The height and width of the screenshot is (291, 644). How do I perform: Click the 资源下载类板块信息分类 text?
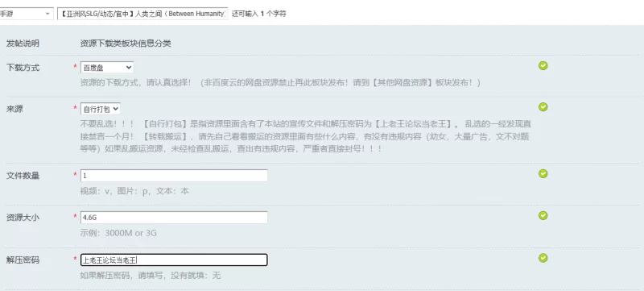[x=126, y=44]
